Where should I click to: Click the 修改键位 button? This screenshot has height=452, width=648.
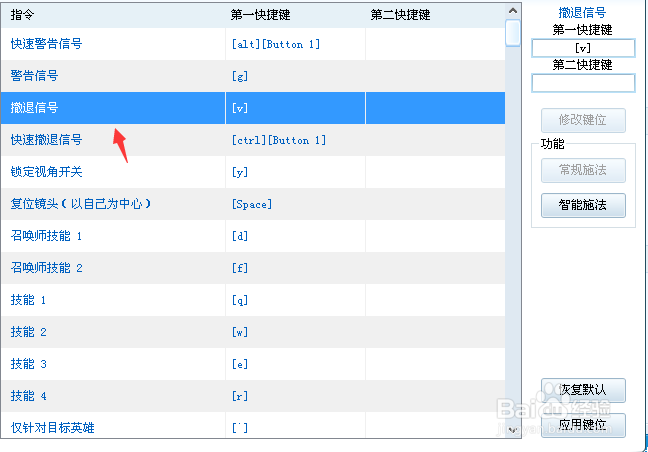point(583,120)
